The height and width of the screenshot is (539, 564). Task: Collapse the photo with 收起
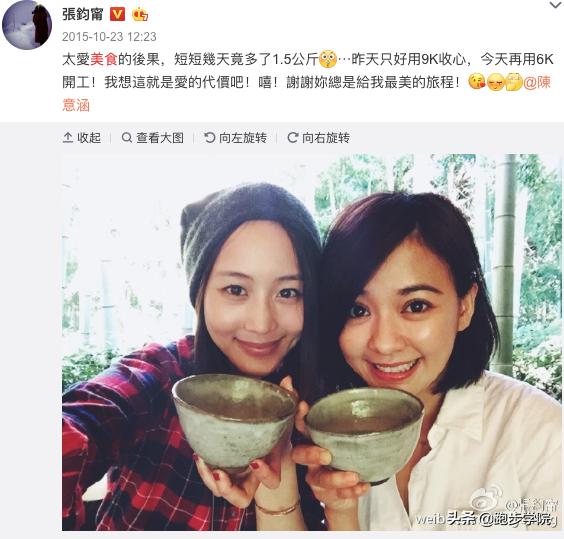coord(82,137)
